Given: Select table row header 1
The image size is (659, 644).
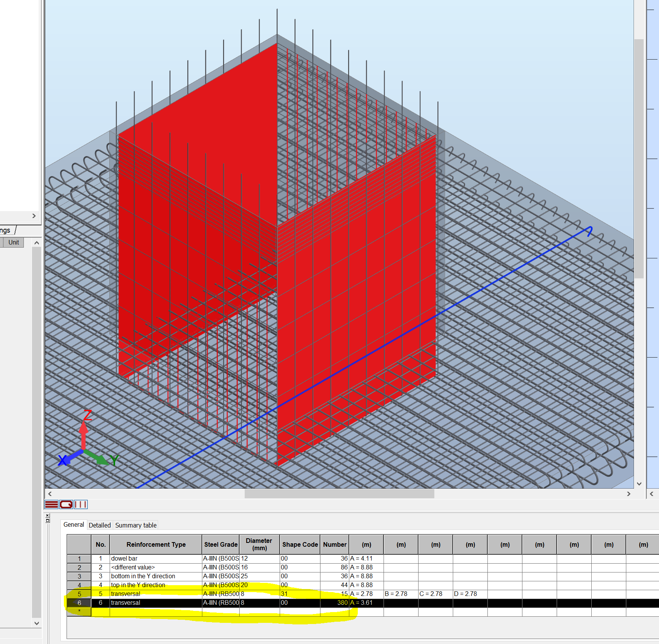Looking at the screenshot, I should click(x=79, y=559).
